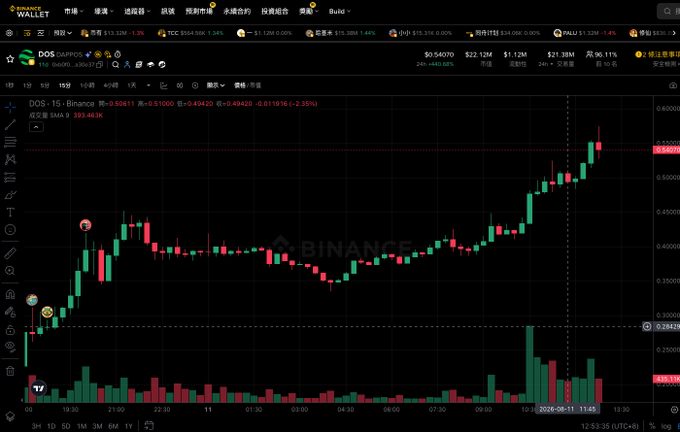Select the pattern drawing tool
The width and height of the screenshot is (680, 432).
[10, 159]
